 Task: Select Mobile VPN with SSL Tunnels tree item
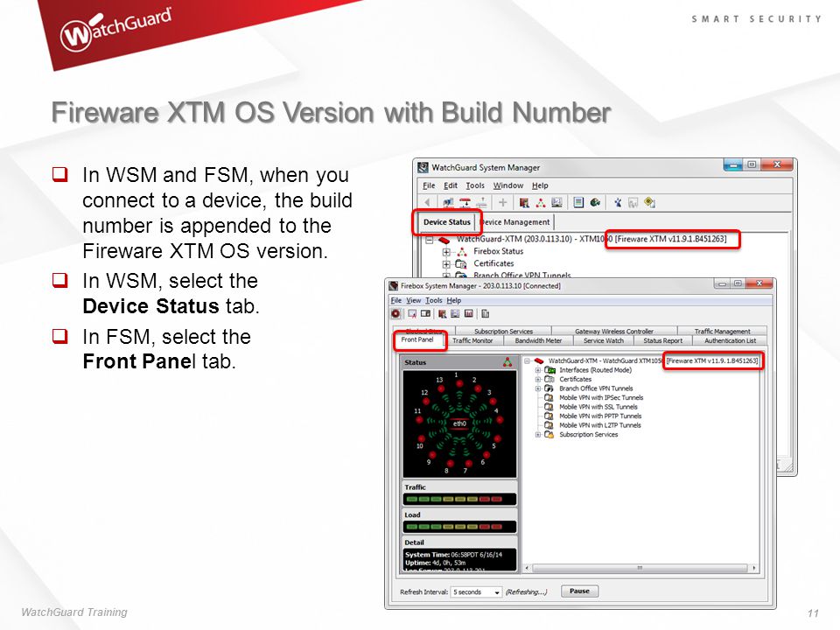tap(598, 407)
